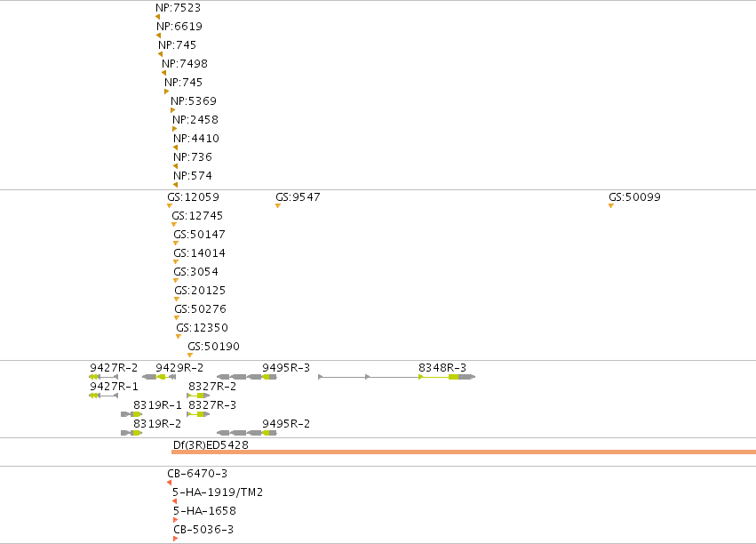Click the 9495R-3 gene label
756x544 pixels.
click(286, 368)
